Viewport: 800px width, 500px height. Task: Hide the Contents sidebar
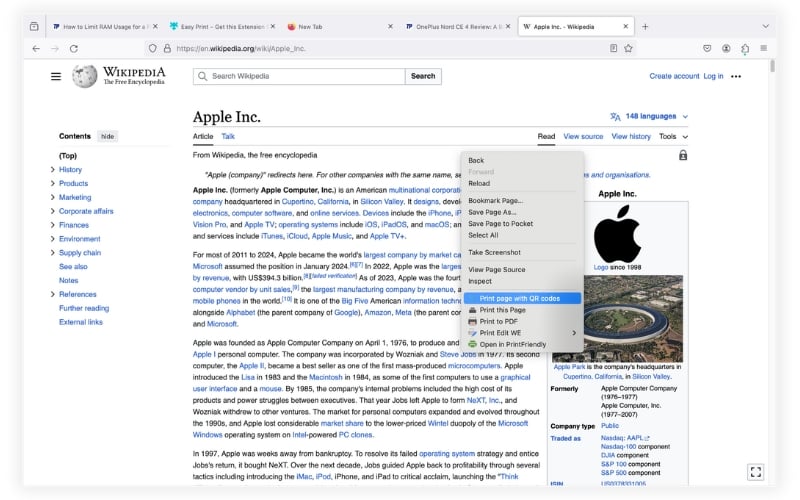point(108,136)
